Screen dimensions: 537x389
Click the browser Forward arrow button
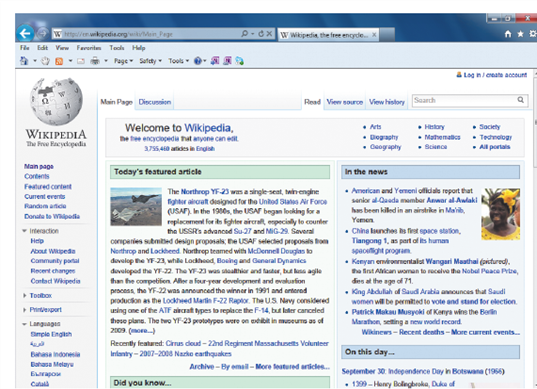(x=42, y=34)
